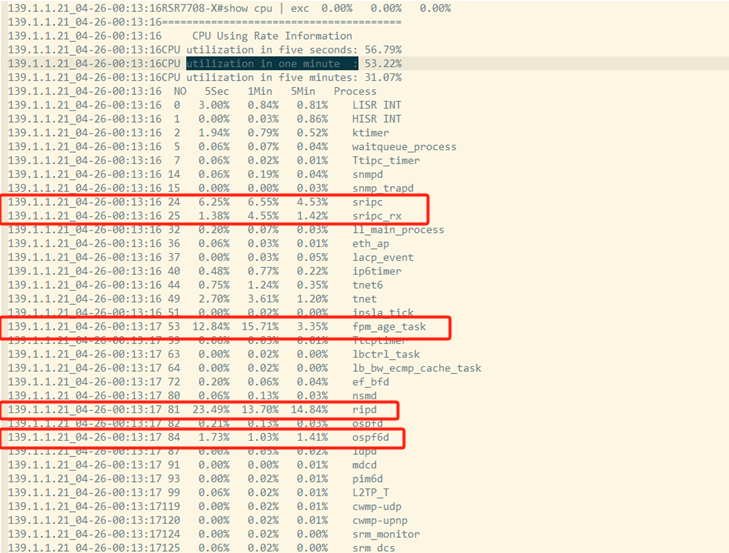
Task: Click the five minutes value 31.07%
Action: [361, 77]
